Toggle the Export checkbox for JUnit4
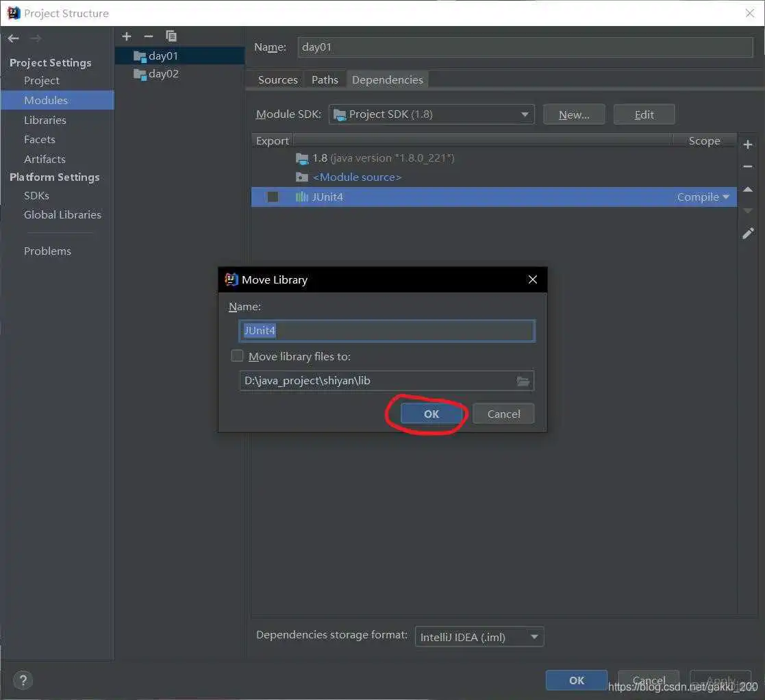The width and height of the screenshot is (765, 700). tap(272, 197)
